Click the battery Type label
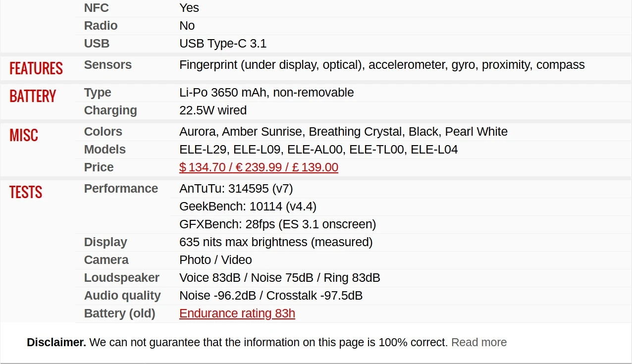The width and height of the screenshot is (632, 364). [98, 93]
